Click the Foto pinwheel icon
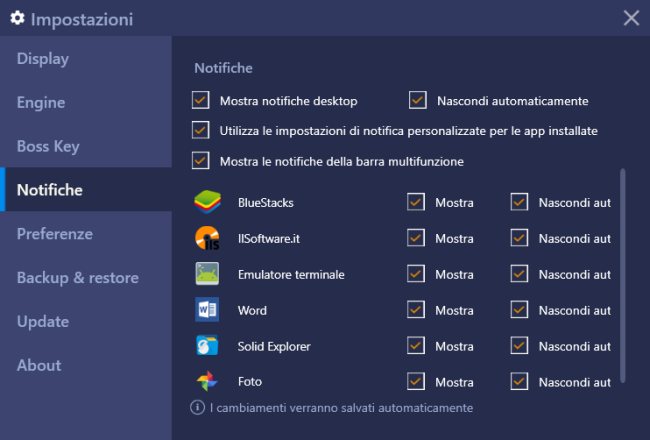Screen dimensions: 650x440 (x=207, y=382)
